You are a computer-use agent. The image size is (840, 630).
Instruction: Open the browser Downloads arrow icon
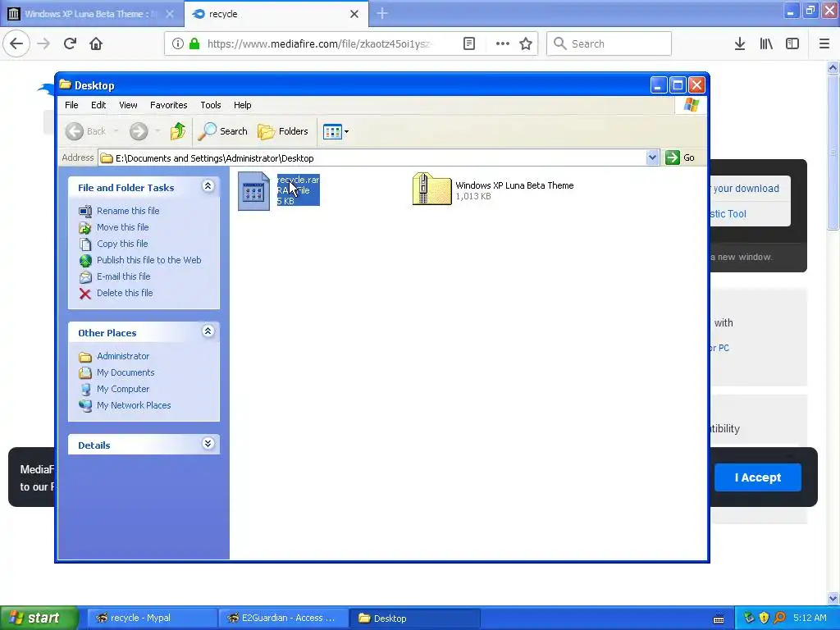click(x=740, y=43)
